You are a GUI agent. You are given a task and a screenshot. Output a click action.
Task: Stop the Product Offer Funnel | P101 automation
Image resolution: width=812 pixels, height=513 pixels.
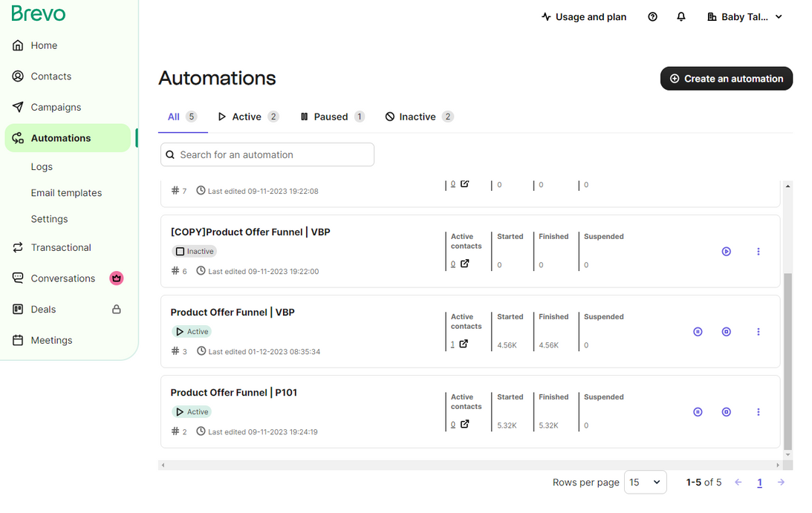(727, 412)
